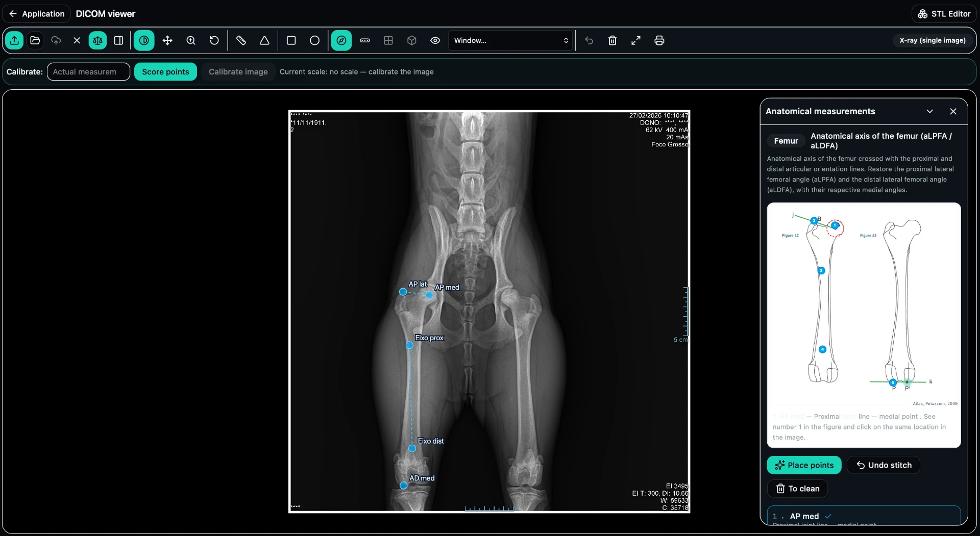Screen dimensions: 980x536
Task: Click the Score points button
Action: (x=165, y=72)
